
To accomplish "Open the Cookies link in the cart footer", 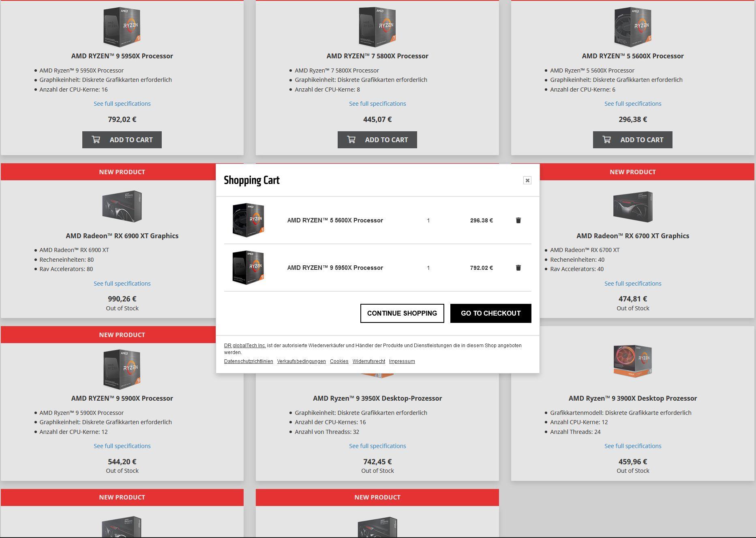I will [339, 361].
